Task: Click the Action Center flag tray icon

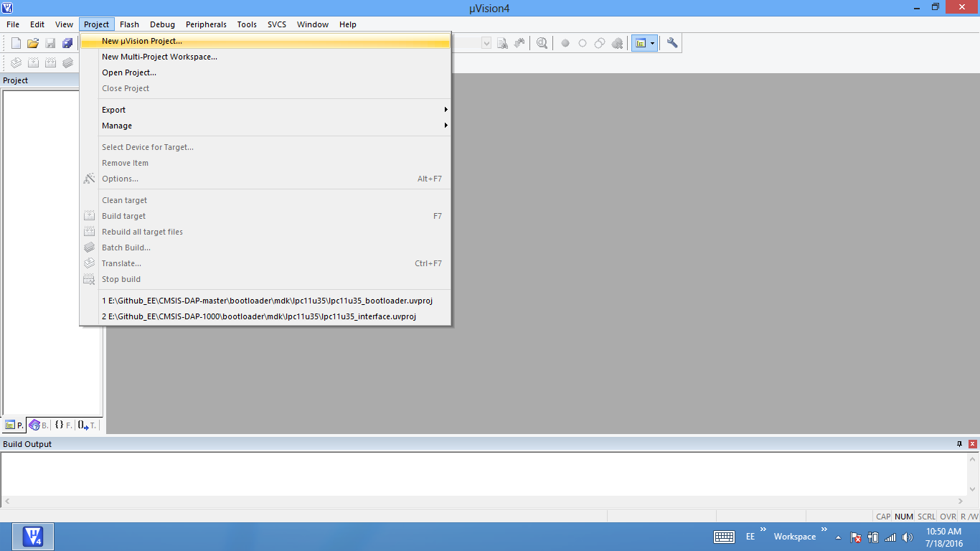Action: [855, 537]
